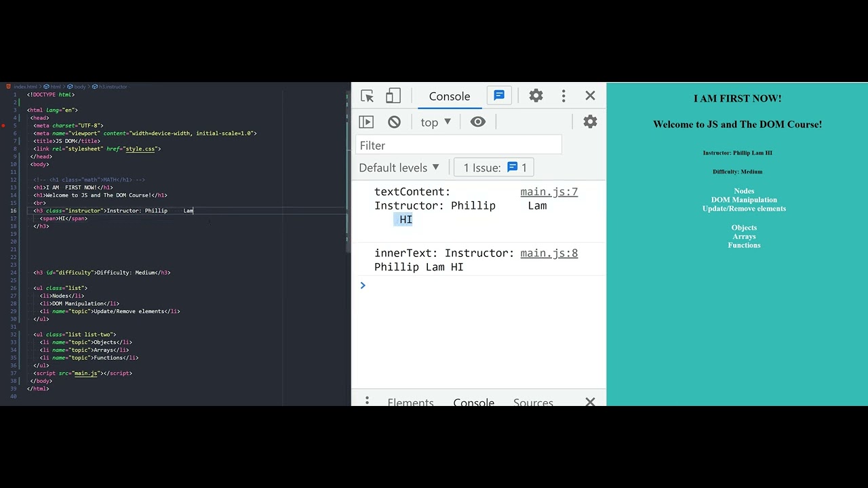The height and width of the screenshot is (488, 868).
Task: Switch to the drawer Sources tab
Action: point(533,402)
